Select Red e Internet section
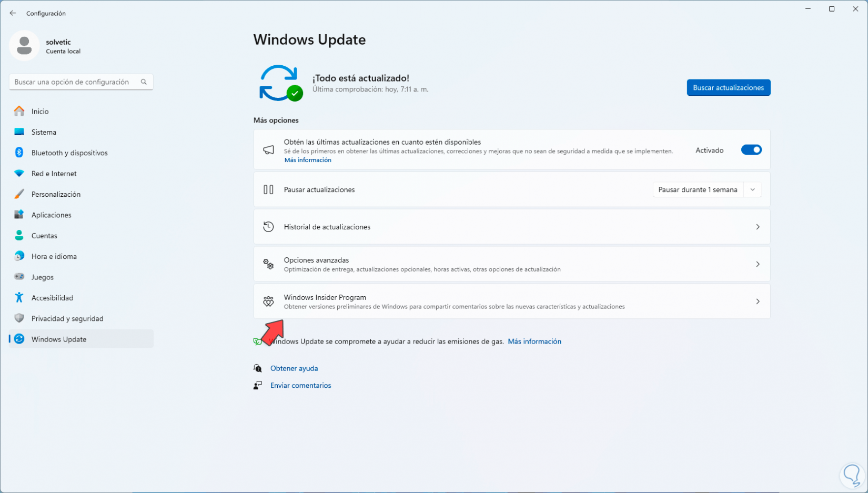868x493 pixels. pyautogui.click(x=81, y=174)
